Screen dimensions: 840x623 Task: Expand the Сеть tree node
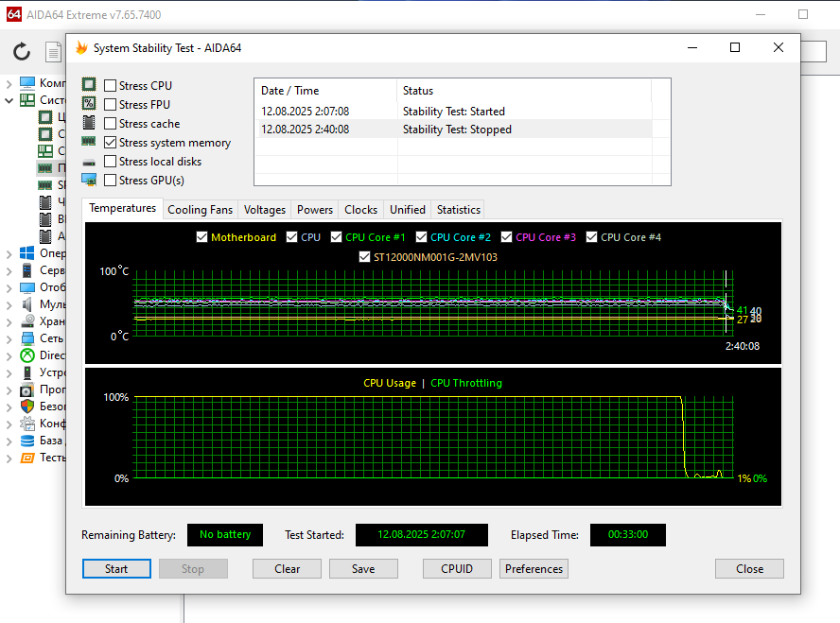coord(9,338)
